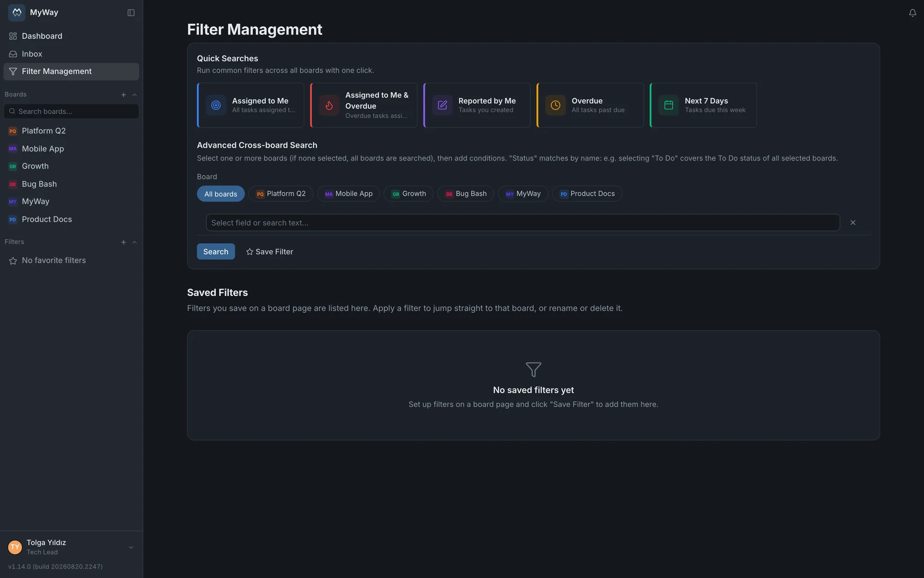Toggle the Platform Q2 board chip
Viewport: 924px width, 578px height.
click(x=281, y=194)
